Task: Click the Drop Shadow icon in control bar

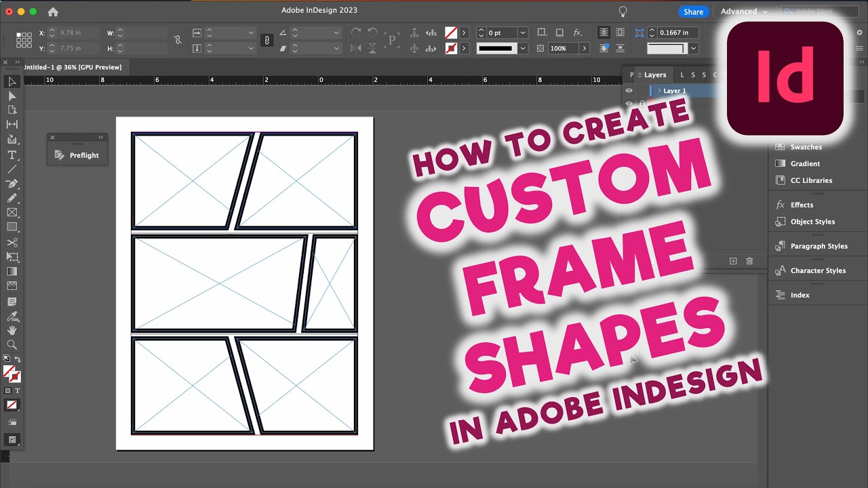Action: pos(559,33)
